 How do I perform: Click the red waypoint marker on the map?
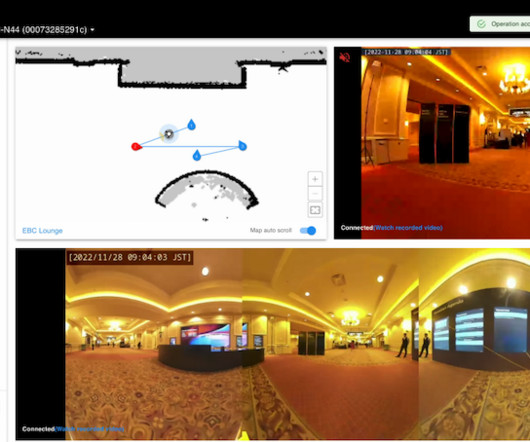click(x=136, y=146)
